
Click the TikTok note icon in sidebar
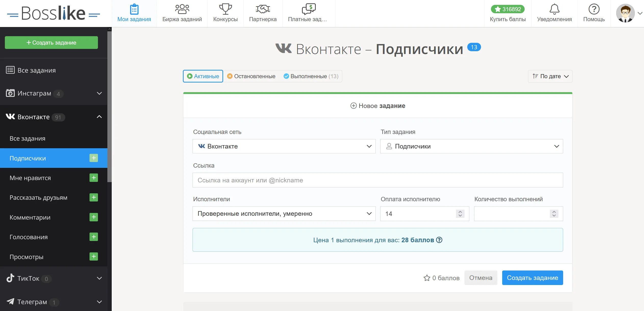click(x=10, y=278)
